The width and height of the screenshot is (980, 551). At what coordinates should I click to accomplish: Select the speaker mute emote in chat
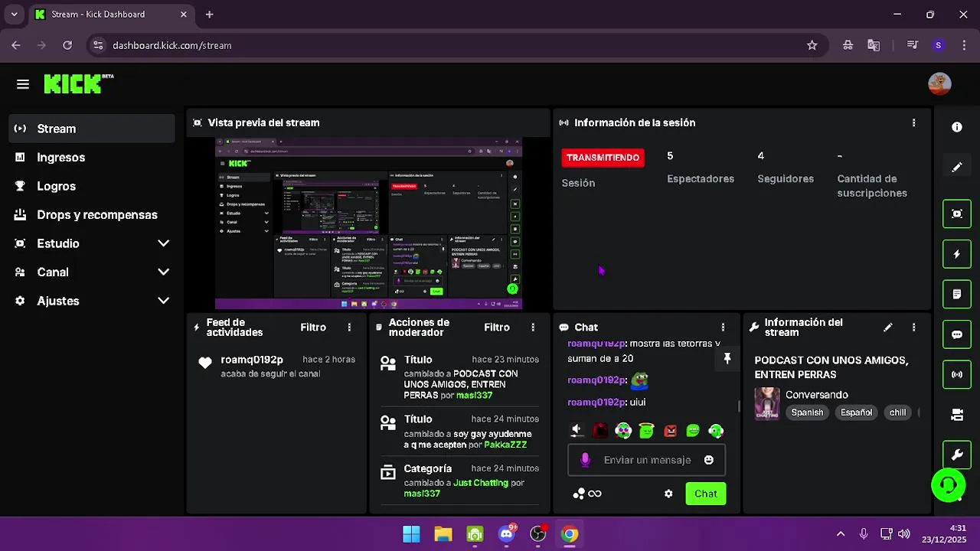point(577,431)
